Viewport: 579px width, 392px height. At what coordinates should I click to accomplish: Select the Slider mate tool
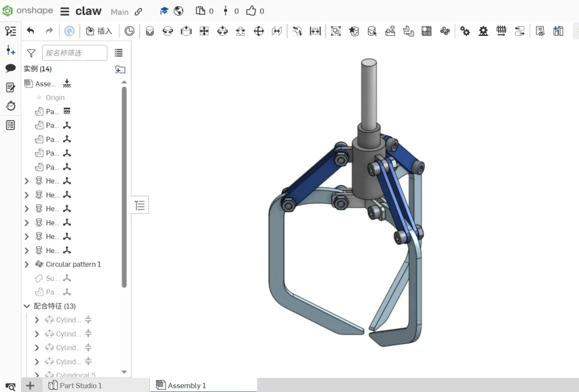click(186, 31)
